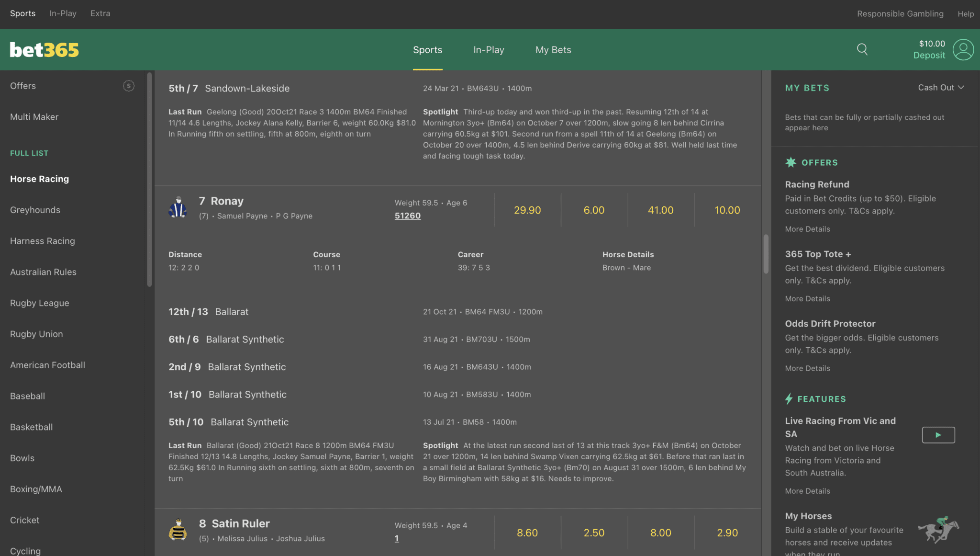Click Ronay's form link 51260
Viewport: 980px width, 556px height.
pos(408,216)
